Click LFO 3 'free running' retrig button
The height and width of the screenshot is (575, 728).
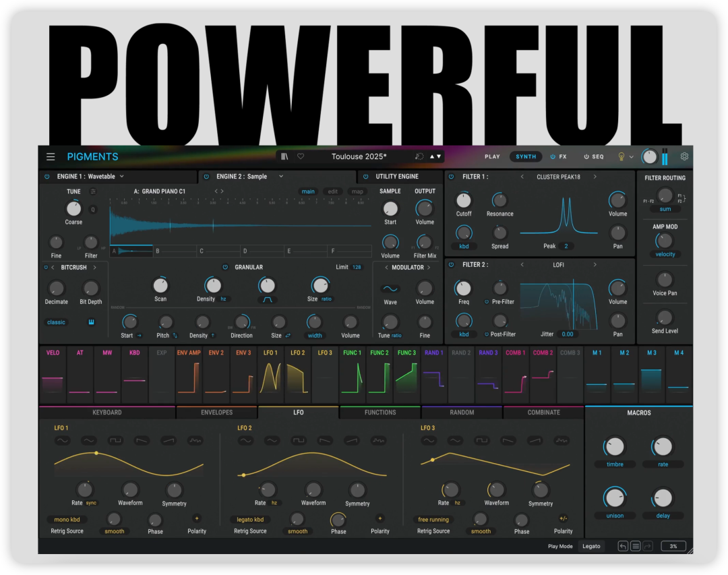433,519
